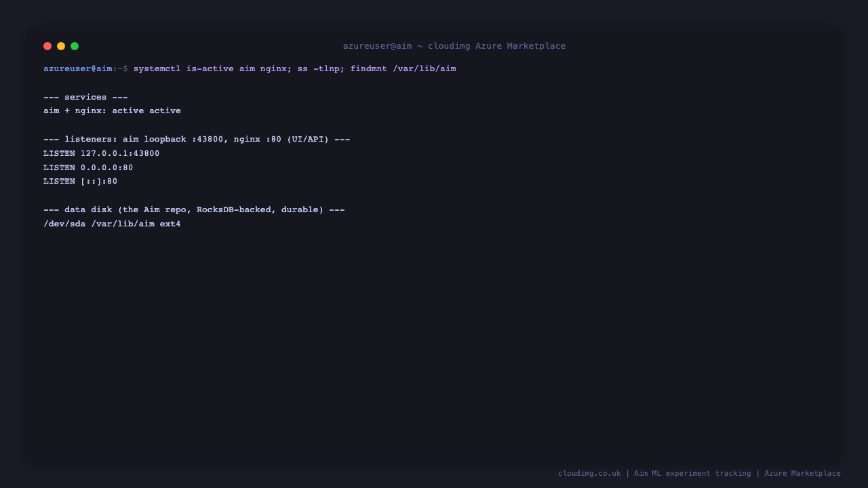Click the listeners heading about aim loopback
Image resolution: width=868 pixels, height=488 pixels.
tap(197, 139)
